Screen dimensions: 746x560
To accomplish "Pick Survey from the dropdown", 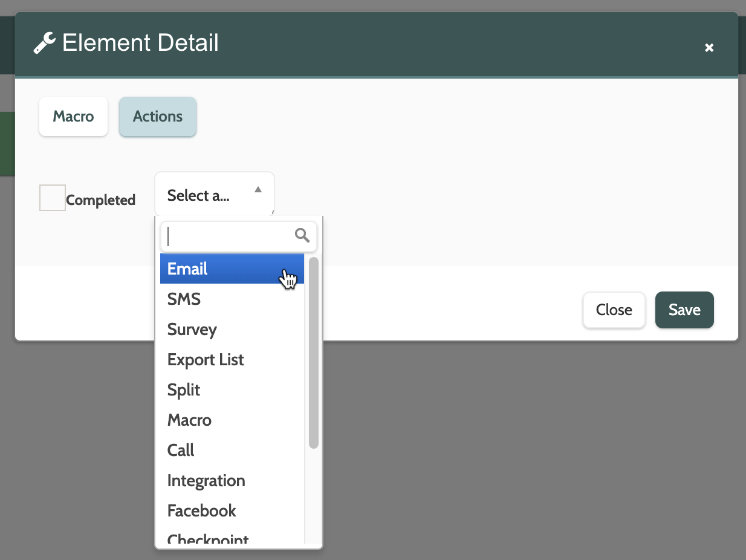I will click(192, 329).
